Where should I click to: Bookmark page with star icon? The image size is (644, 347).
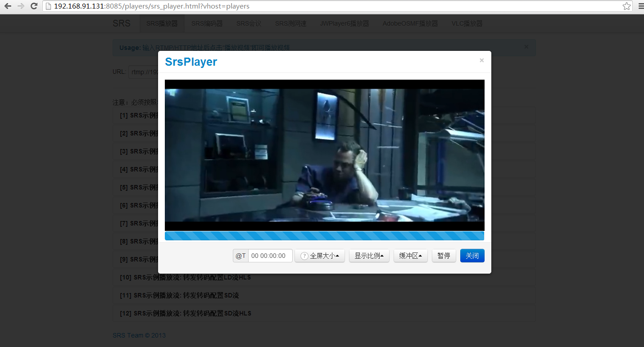pos(626,6)
